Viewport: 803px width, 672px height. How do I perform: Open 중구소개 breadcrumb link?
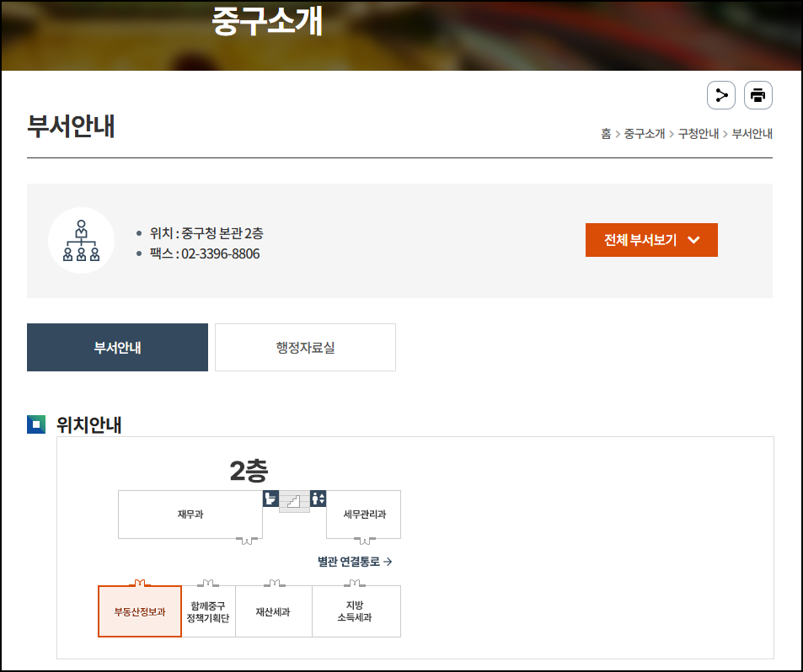(x=645, y=134)
